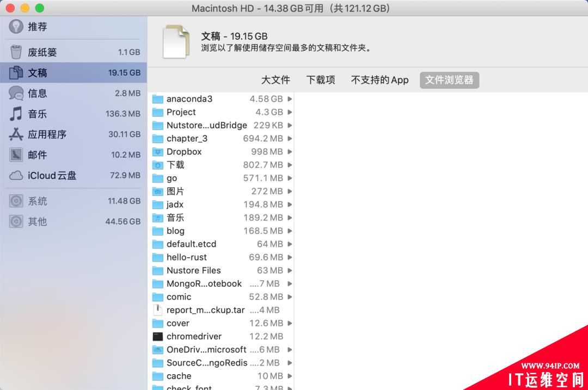Select the MongoR...otebook folder row
Image resolution: width=588 pixels, height=390 pixels.
pos(221,283)
